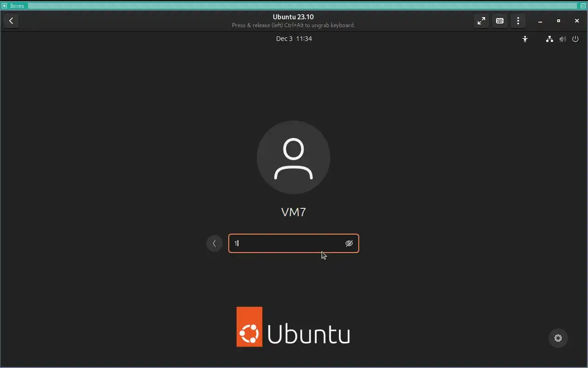Open the power menu icon
The width and height of the screenshot is (588, 368).
tap(575, 39)
